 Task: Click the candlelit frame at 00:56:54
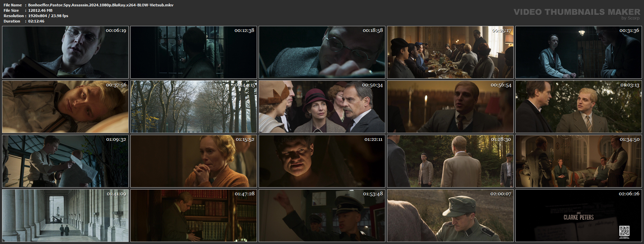tap(450, 107)
